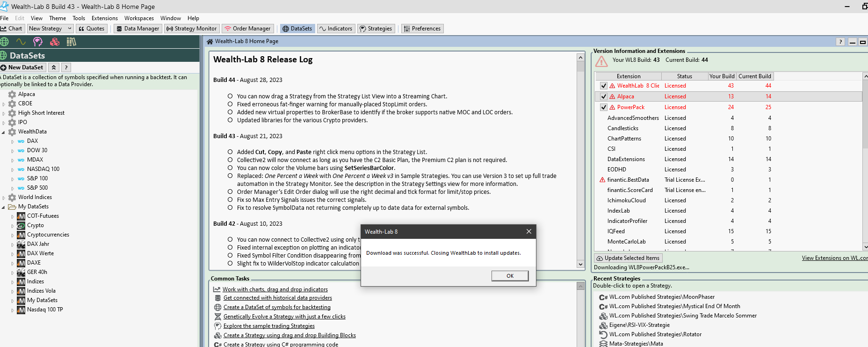Launch the Data Manager
Viewport: 868px width, 347px height.
[x=138, y=29]
